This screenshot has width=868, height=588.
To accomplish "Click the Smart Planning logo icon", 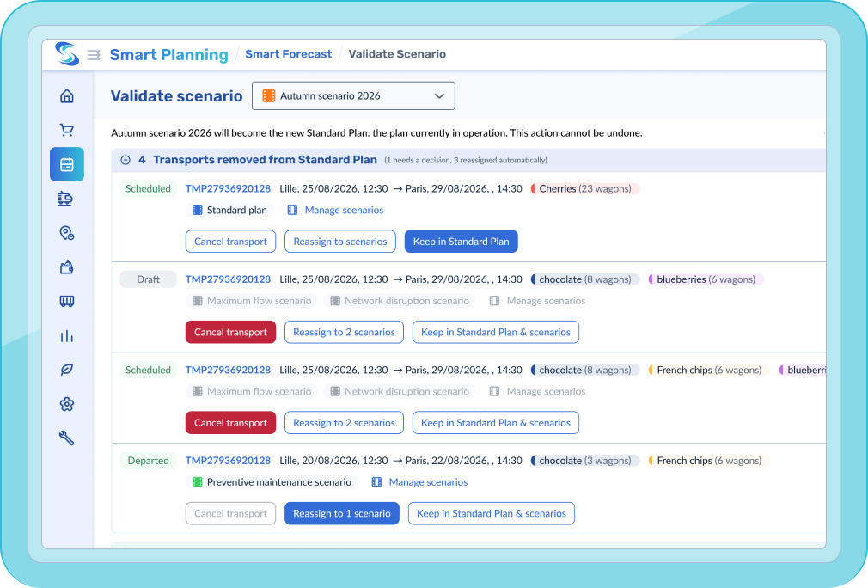I will click(x=67, y=54).
